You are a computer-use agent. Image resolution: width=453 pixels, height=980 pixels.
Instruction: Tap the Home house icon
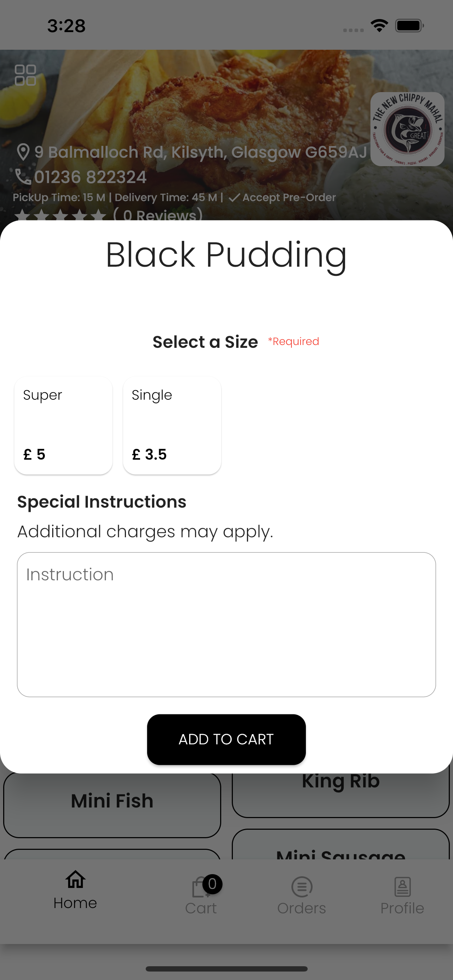pos(75,879)
